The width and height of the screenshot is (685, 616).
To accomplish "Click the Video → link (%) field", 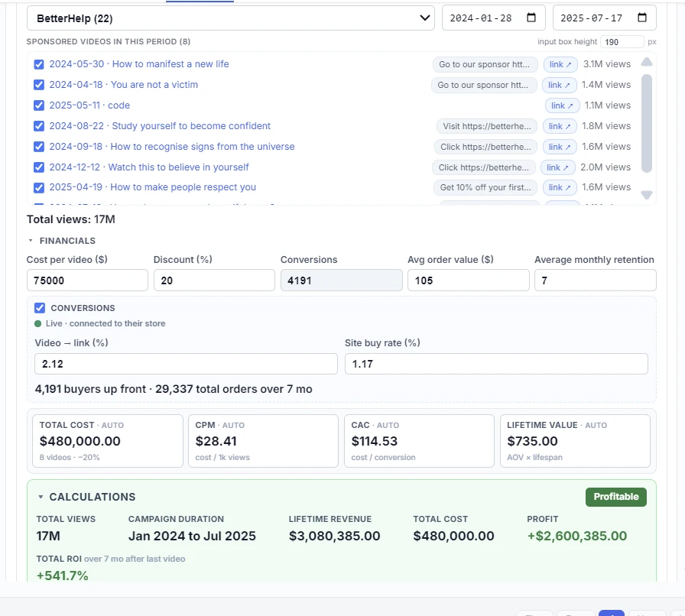I will (x=186, y=364).
